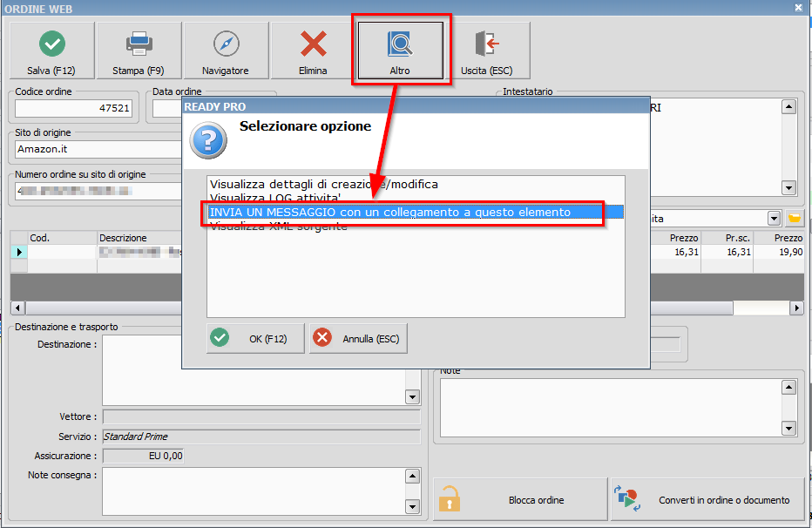Image resolution: width=812 pixels, height=528 pixels.
Task: Click the Pr.sc. column header
Action: tap(727, 238)
